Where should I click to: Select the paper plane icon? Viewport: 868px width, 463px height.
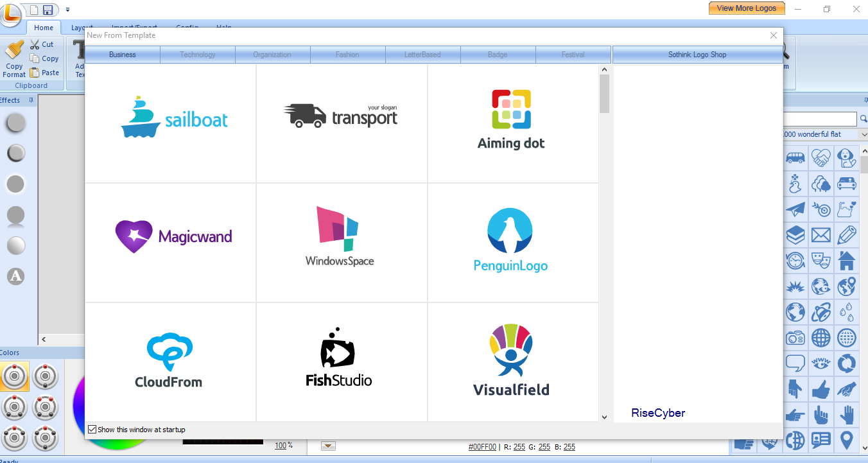pos(795,209)
